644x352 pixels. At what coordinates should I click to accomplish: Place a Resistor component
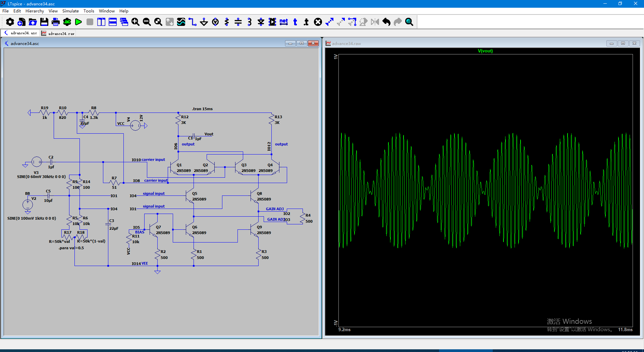coord(227,22)
